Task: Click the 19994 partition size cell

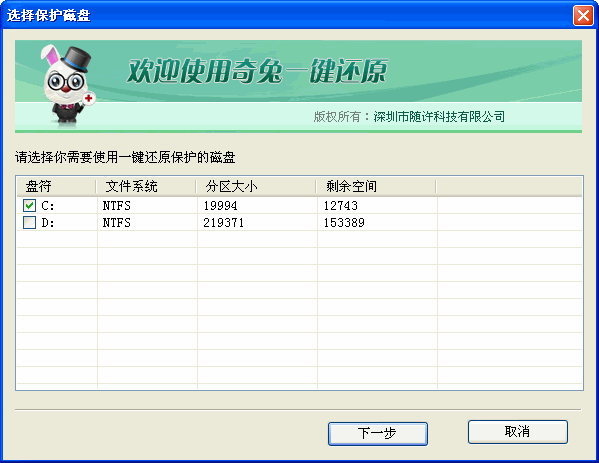Action: (220, 206)
